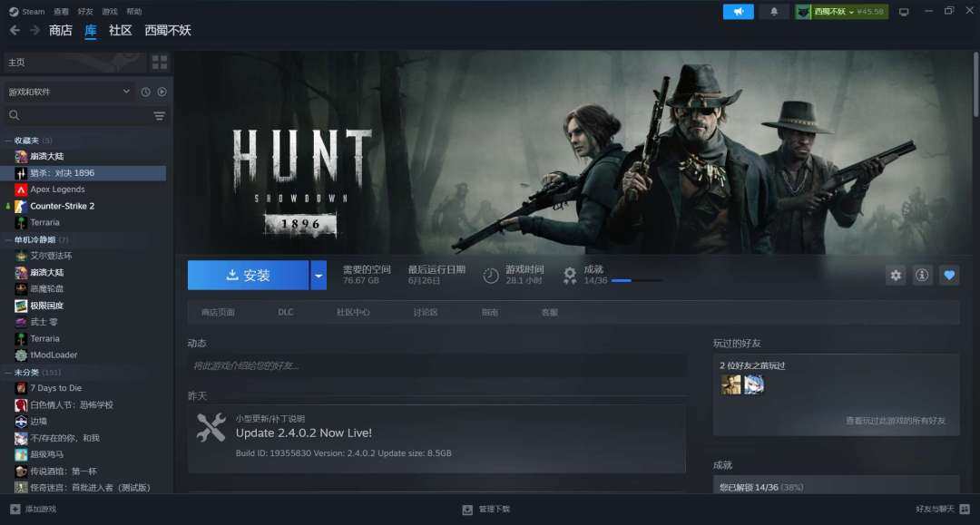The width and height of the screenshot is (980, 525).
Task: Click the achievements progress bar
Action: (636, 281)
